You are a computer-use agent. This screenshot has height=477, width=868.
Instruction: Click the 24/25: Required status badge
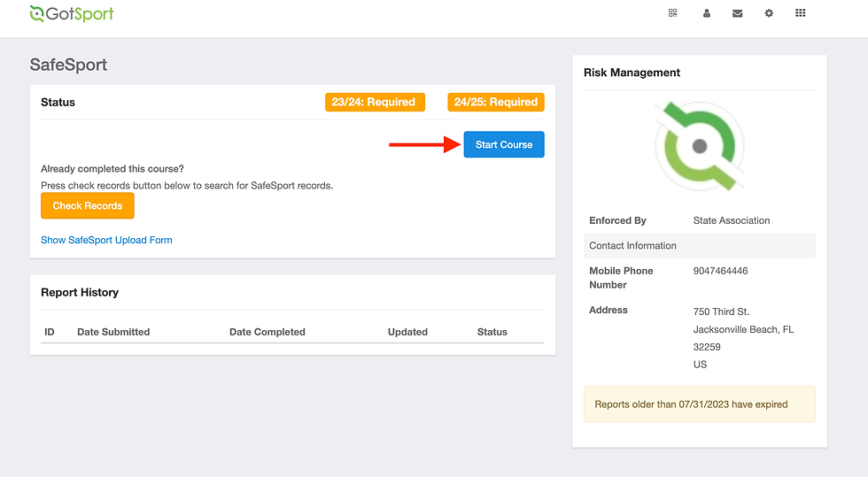(x=496, y=103)
